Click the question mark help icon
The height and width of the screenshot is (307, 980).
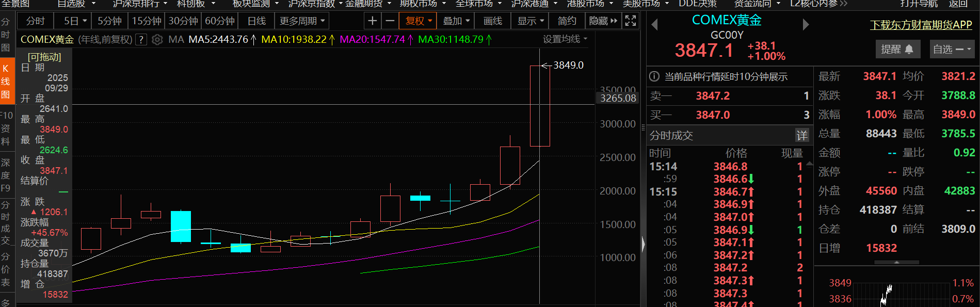(141, 40)
